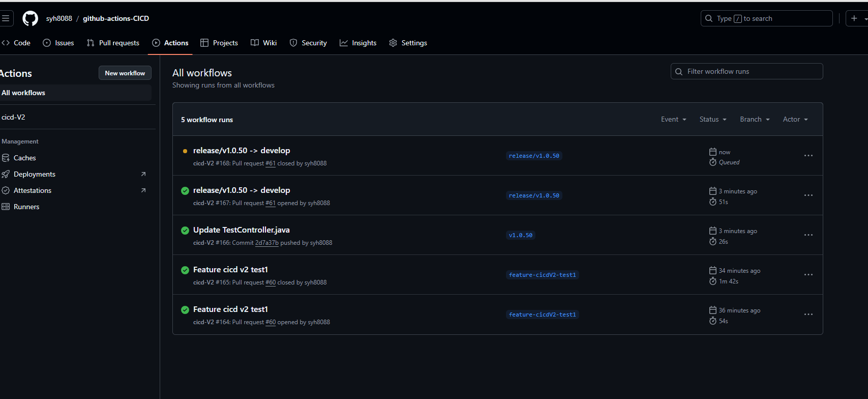Focus the Filter workflow runs field
This screenshot has height=399, width=868.
point(746,71)
